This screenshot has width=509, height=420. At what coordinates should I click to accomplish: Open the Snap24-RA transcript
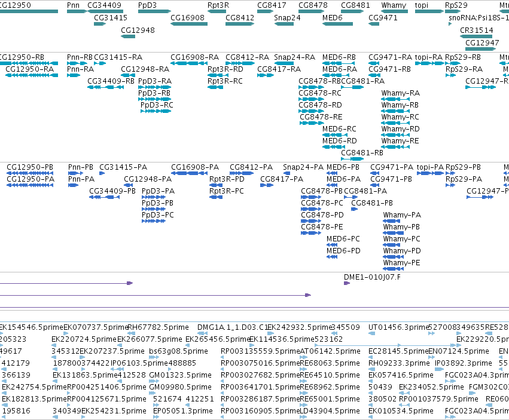[x=294, y=57]
